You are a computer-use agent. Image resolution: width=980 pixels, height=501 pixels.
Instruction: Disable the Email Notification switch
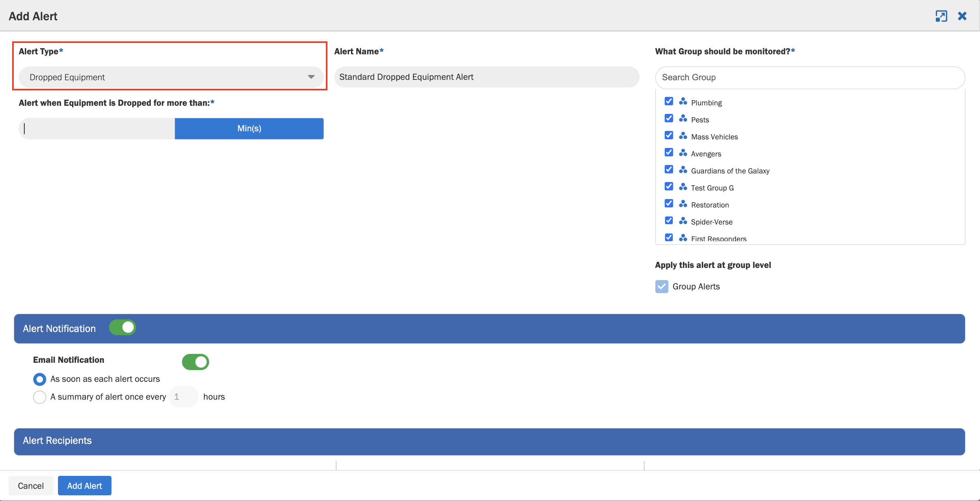coord(195,362)
